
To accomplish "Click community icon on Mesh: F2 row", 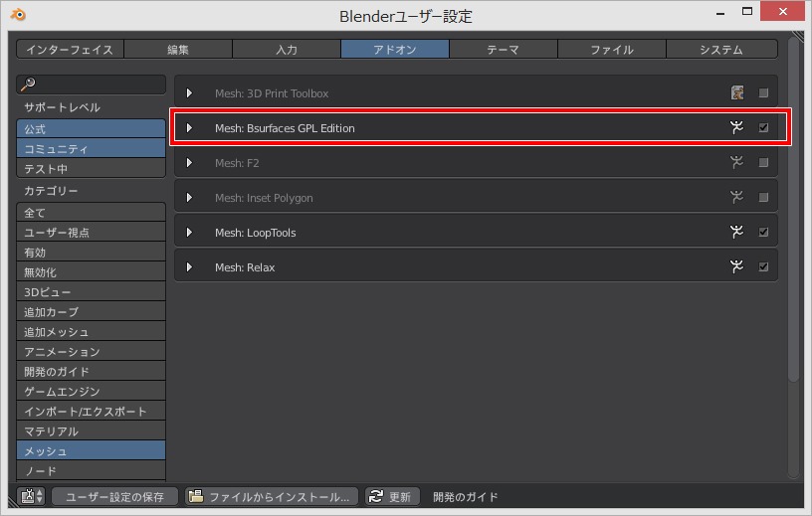I will point(736,162).
